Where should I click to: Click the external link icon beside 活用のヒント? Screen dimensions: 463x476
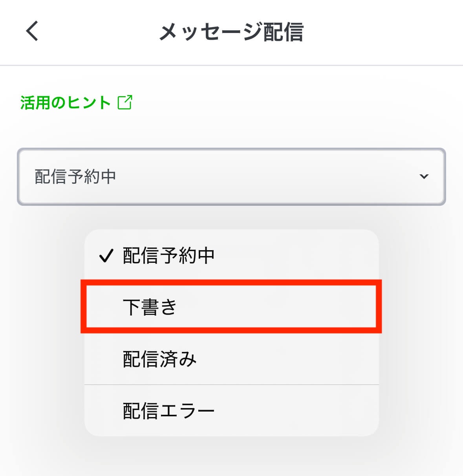pyautogui.click(x=125, y=103)
